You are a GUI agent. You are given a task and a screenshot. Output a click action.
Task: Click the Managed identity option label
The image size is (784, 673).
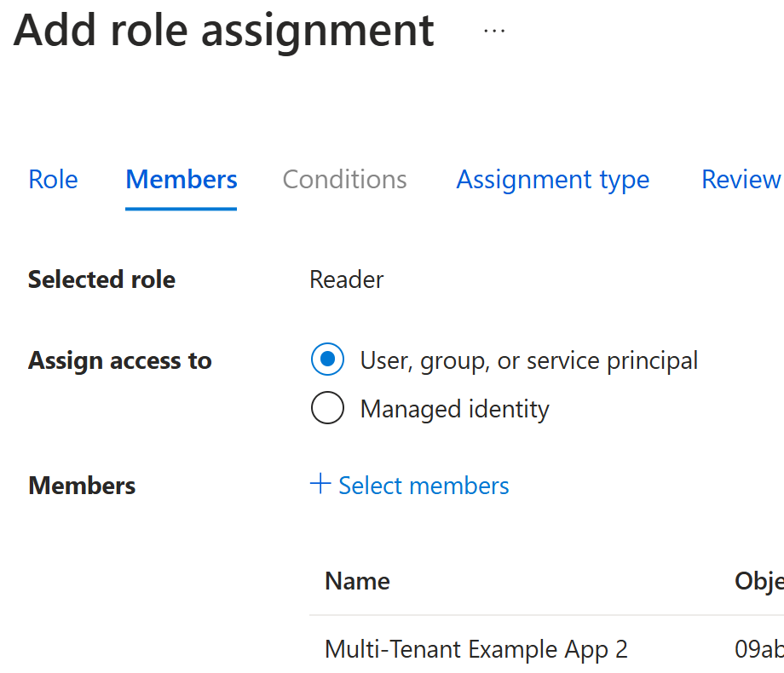(x=454, y=410)
